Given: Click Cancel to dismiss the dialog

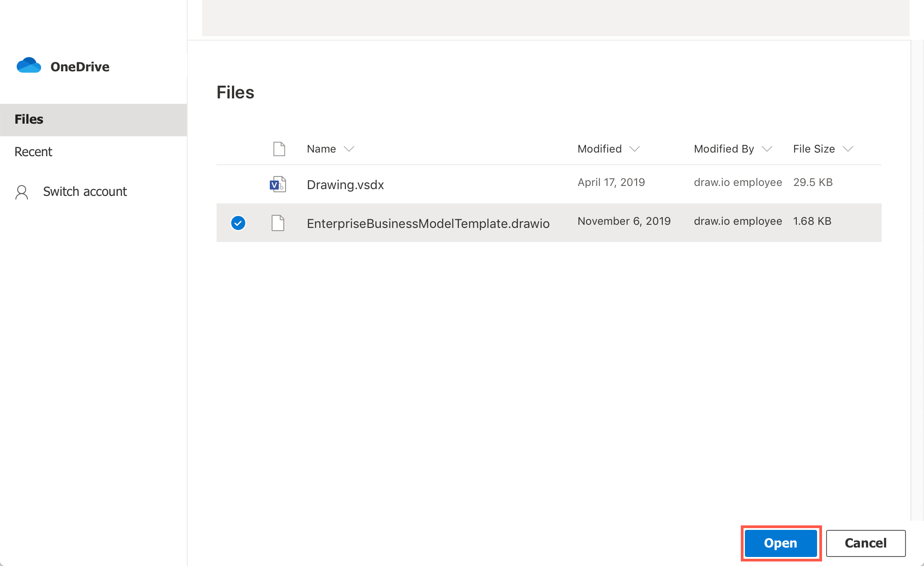Looking at the screenshot, I should [x=864, y=543].
